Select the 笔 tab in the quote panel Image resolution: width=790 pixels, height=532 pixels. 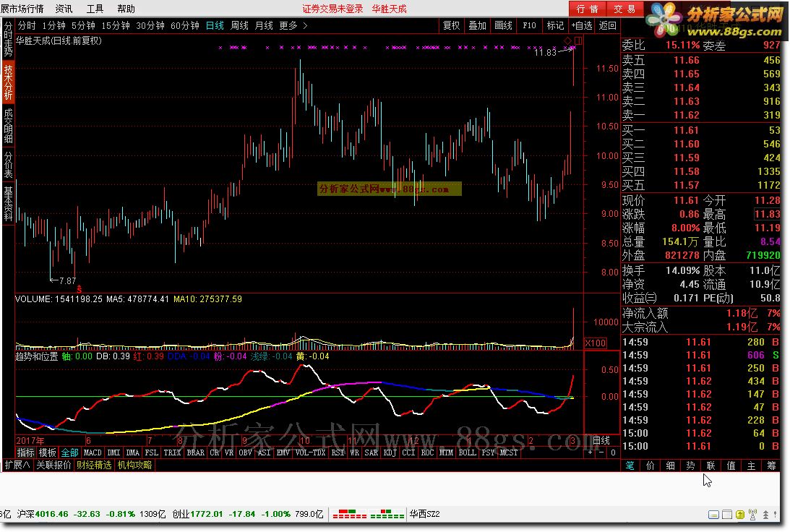tap(630, 466)
